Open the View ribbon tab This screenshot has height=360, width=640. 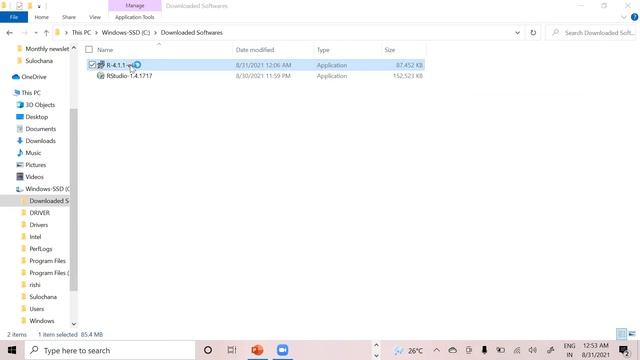click(95, 17)
